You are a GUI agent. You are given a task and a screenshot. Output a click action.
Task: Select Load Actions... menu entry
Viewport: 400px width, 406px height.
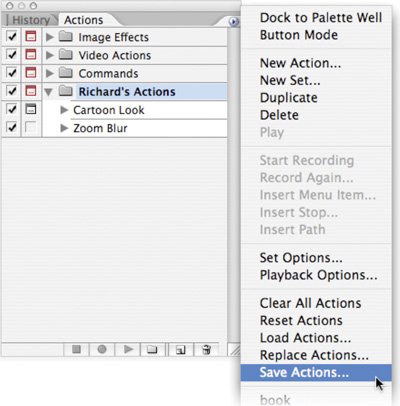[x=305, y=338]
